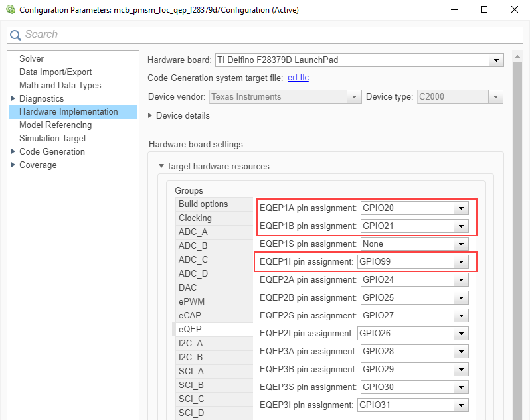The image size is (530, 420).
Task: Open the ert.tlc system target file link
Action: tap(298, 78)
